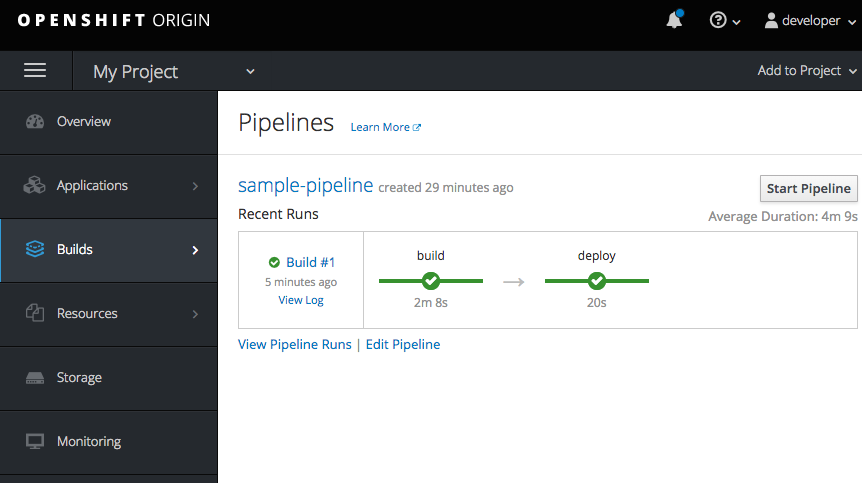Click the Overview dashboard icon
This screenshot has height=483, width=862.
35,122
